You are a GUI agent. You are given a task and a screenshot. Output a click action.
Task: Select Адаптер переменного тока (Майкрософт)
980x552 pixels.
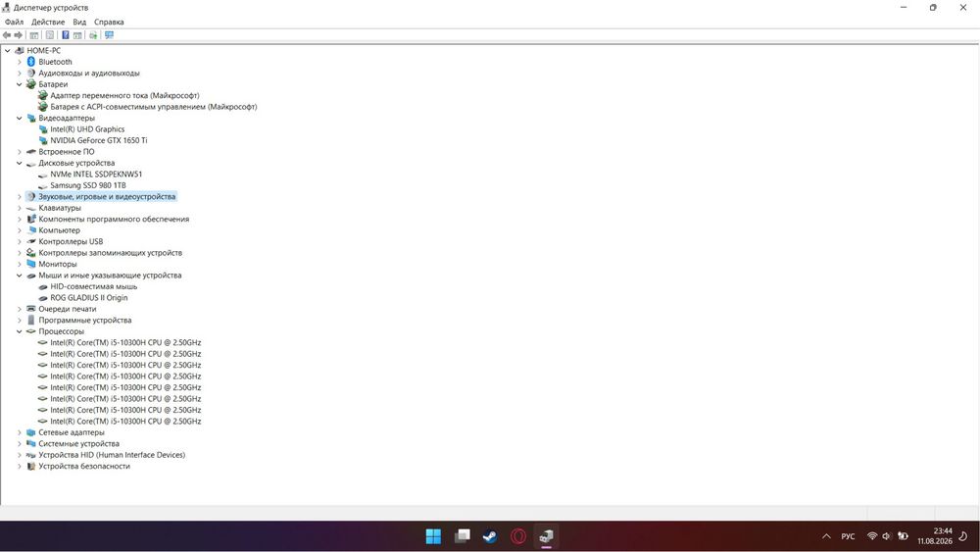125,95
